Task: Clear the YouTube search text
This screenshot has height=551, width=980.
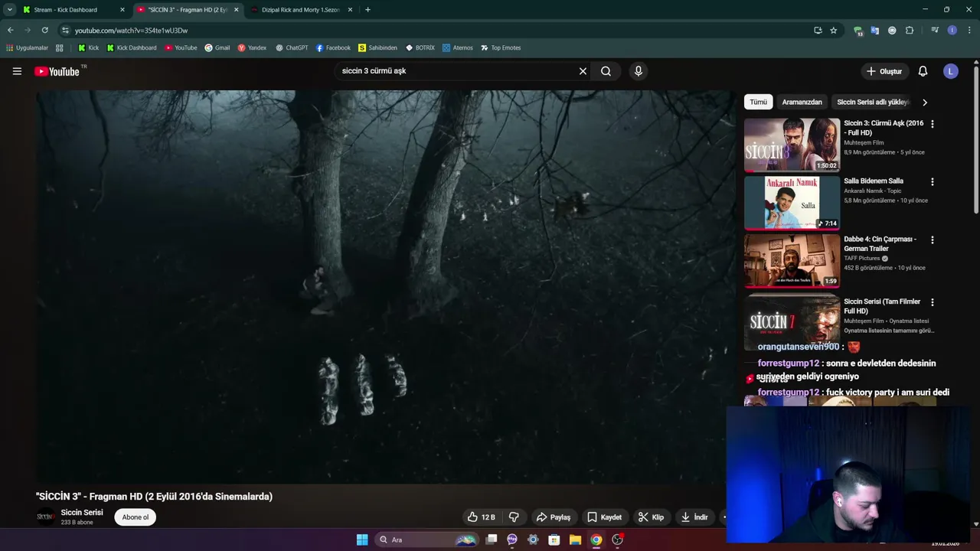Action: (583, 71)
